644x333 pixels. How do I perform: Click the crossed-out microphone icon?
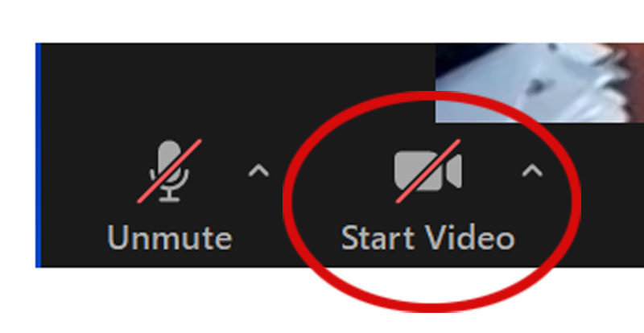(x=169, y=171)
